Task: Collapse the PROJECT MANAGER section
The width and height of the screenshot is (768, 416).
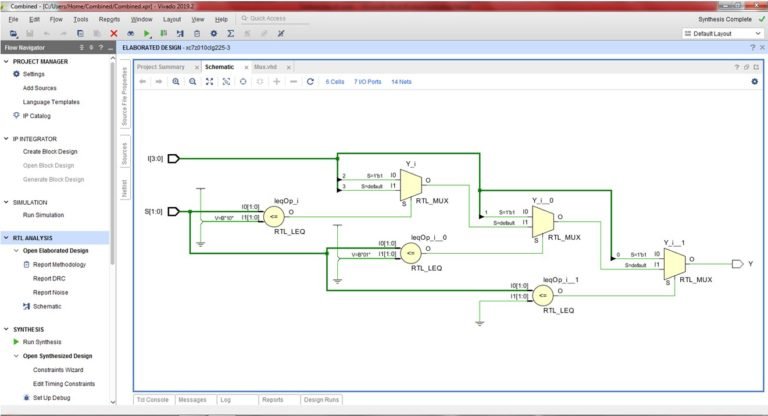Action: pyautogui.click(x=6, y=61)
